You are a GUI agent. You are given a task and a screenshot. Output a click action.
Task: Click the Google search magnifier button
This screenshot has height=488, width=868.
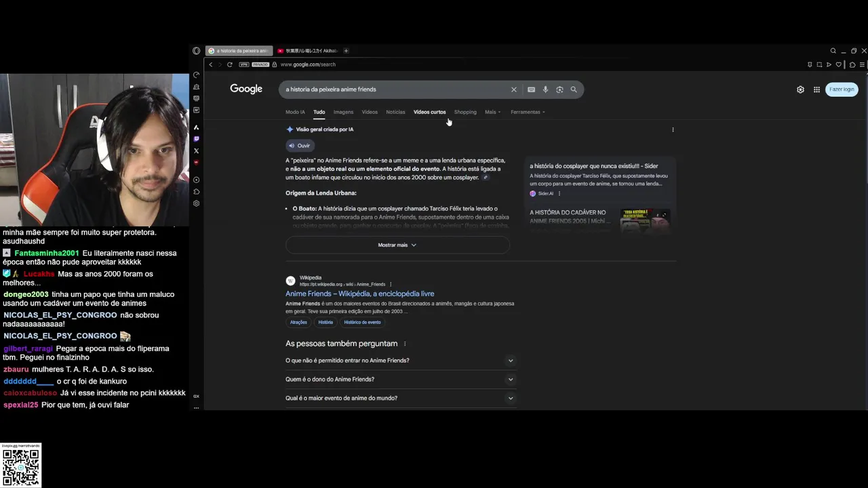[x=574, y=89]
